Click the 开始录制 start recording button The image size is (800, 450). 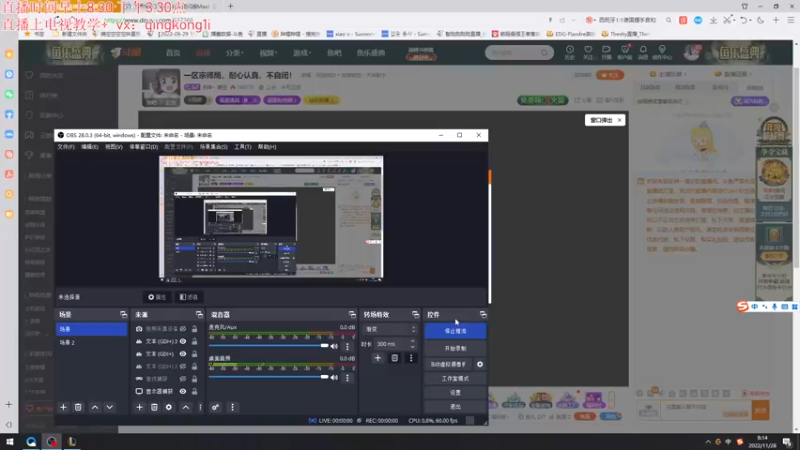(x=455, y=348)
